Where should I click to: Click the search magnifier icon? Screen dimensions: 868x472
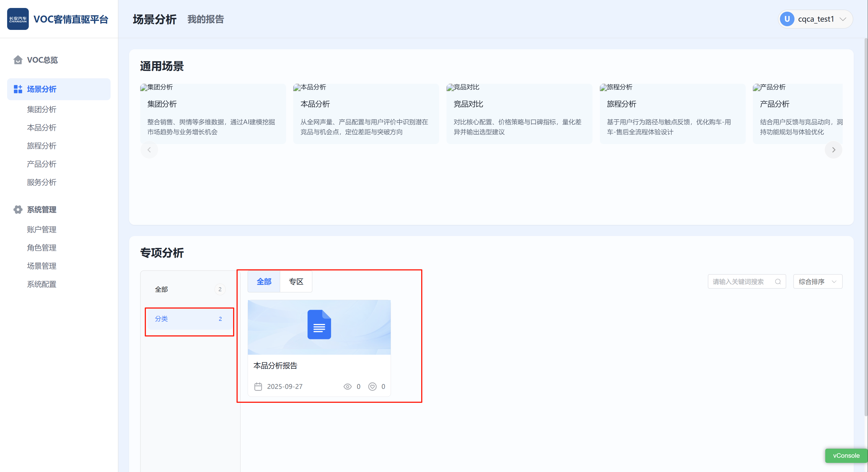(778, 282)
